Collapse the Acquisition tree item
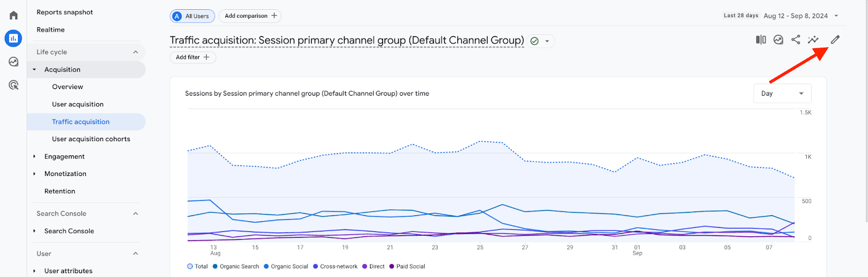 [34, 70]
